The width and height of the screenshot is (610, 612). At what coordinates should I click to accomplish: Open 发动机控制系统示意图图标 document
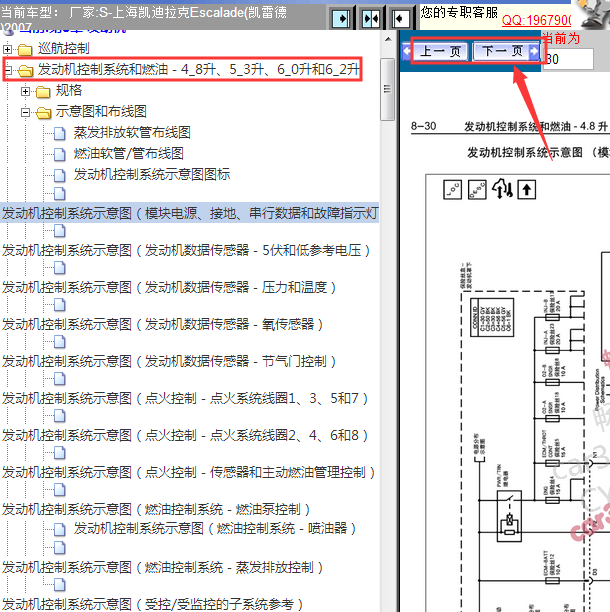point(152,174)
